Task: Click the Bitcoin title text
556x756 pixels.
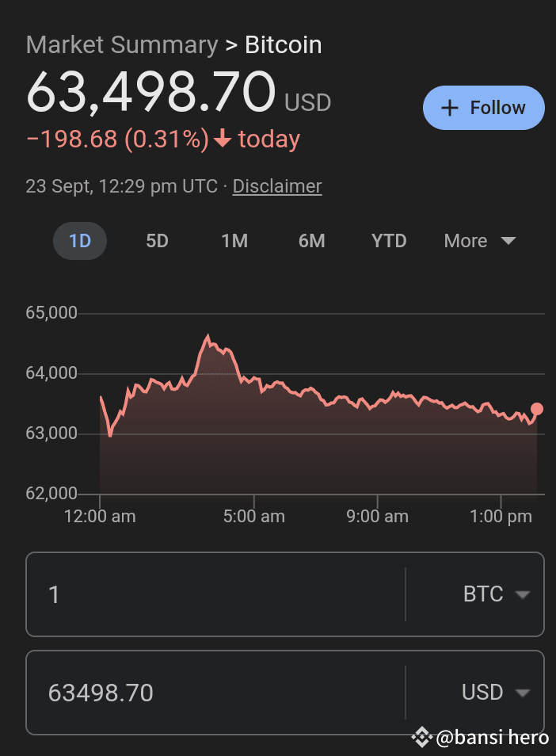Action: (284, 45)
